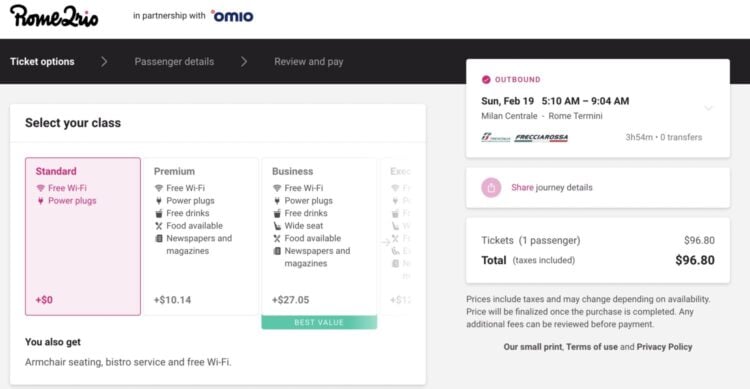Image resolution: width=750 pixels, height=389 pixels.
Task: Click the Rome2rio logo
Action: click(54, 17)
